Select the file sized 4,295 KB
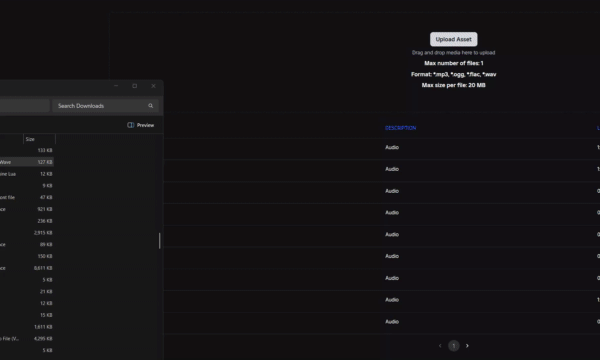 (x=27, y=339)
